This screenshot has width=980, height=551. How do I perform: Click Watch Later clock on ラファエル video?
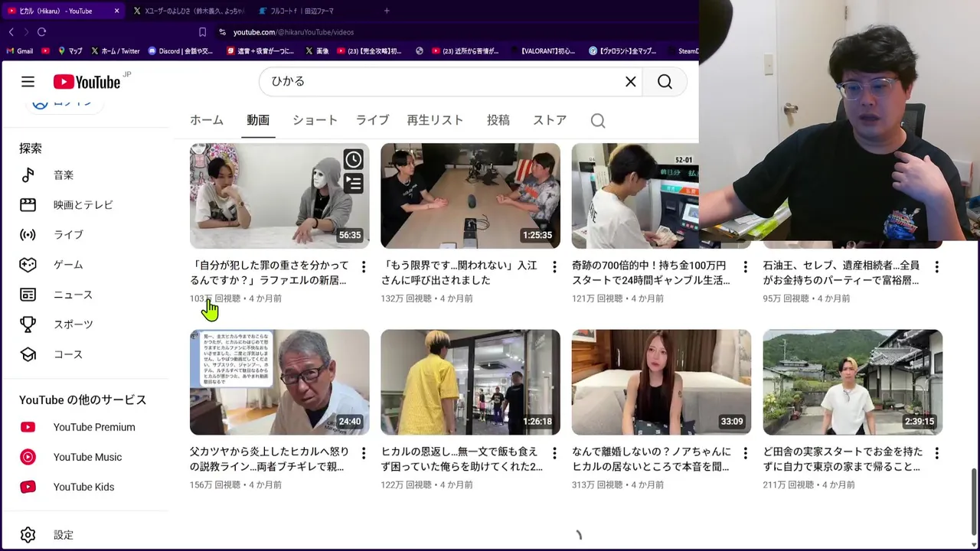point(353,159)
